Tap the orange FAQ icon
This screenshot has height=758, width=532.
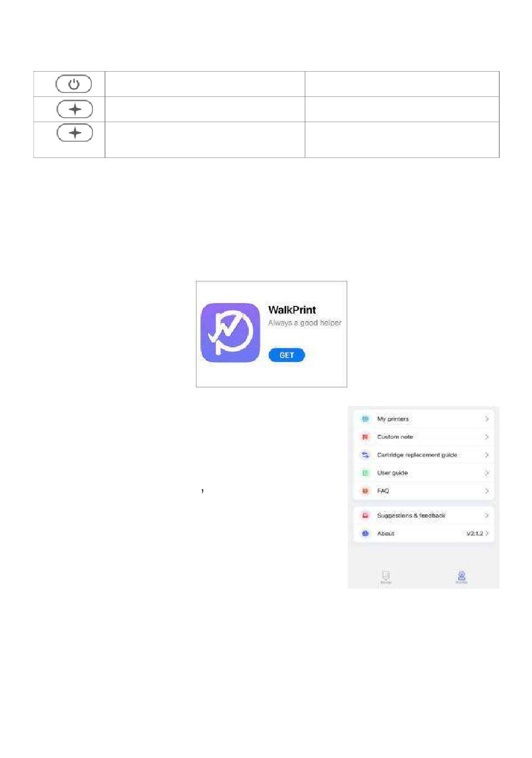pyautogui.click(x=365, y=491)
